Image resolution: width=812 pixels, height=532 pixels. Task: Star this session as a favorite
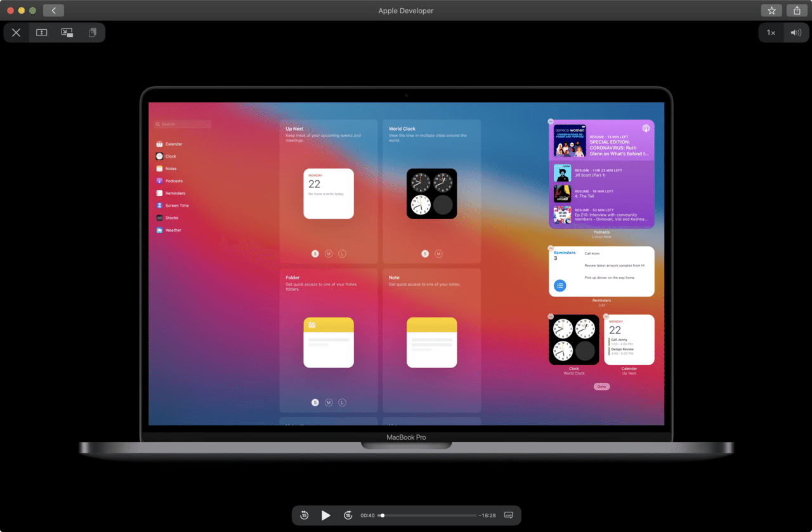point(771,10)
